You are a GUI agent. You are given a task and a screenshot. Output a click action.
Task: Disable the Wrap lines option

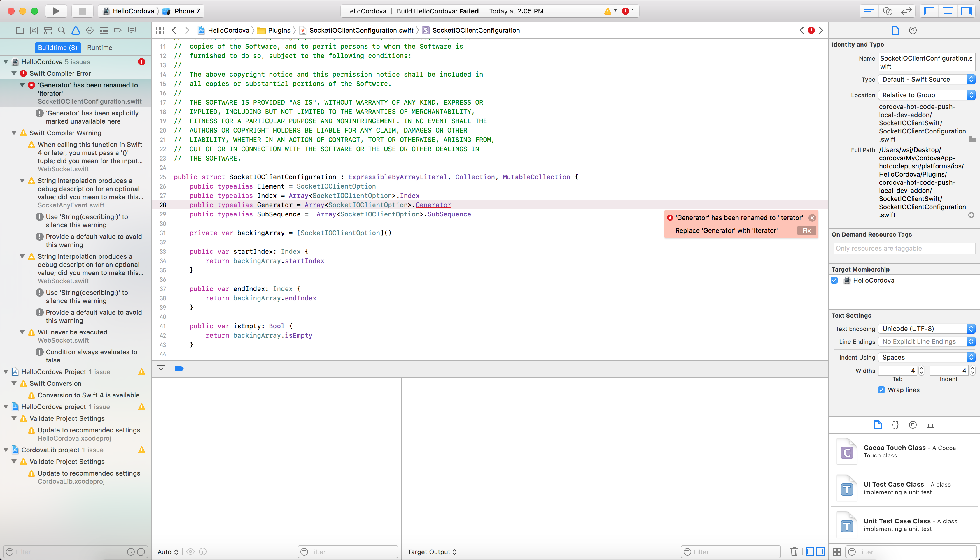click(x=881, y=390)
